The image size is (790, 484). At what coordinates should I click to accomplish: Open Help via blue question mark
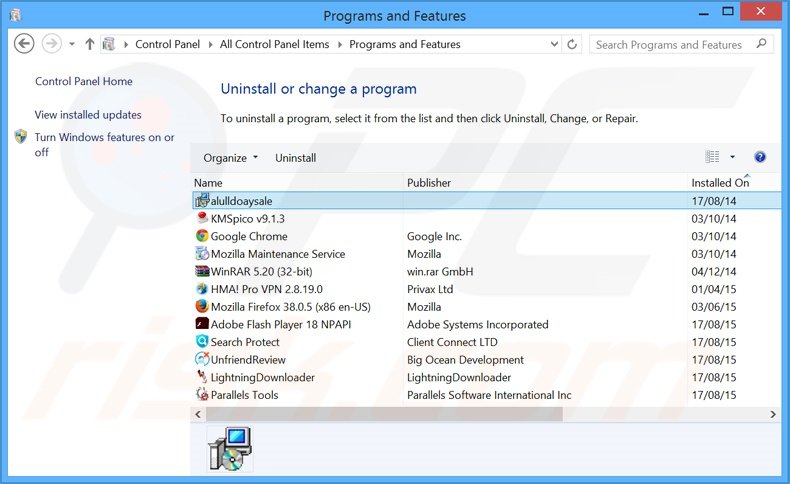click(760, 157)
